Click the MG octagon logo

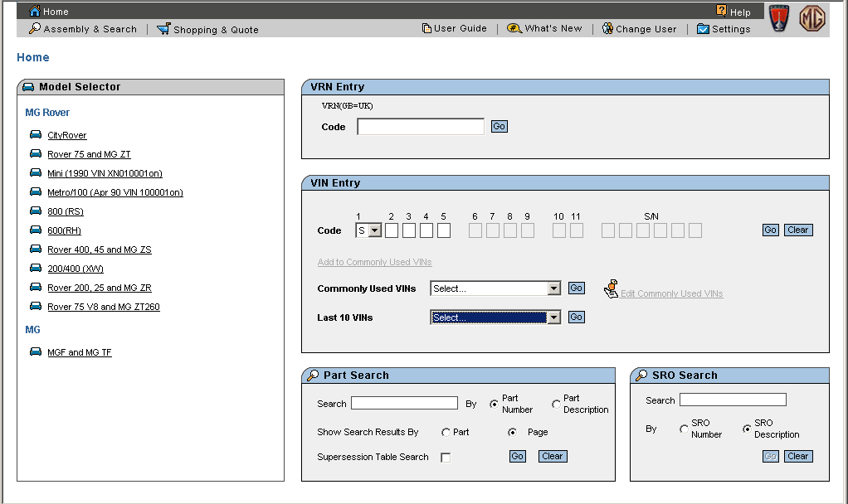tap(812, 18)
